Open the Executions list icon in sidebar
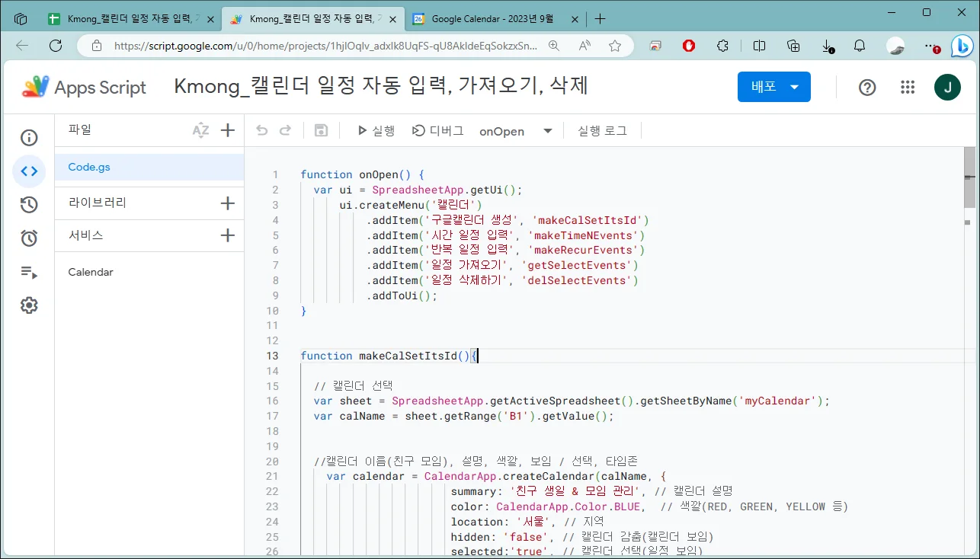This screenshot has height=559, width=980. point(29,272)
